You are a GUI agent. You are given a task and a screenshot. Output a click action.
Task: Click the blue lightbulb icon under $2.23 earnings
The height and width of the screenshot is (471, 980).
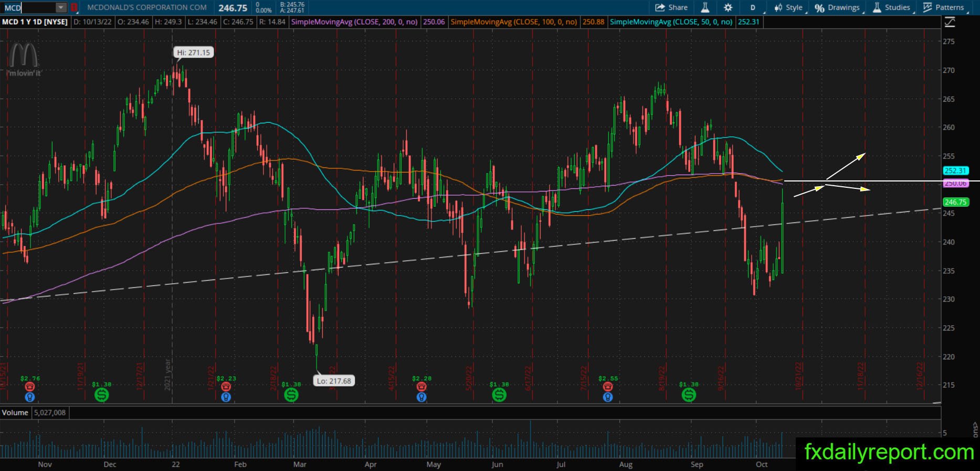coord(226,397)
